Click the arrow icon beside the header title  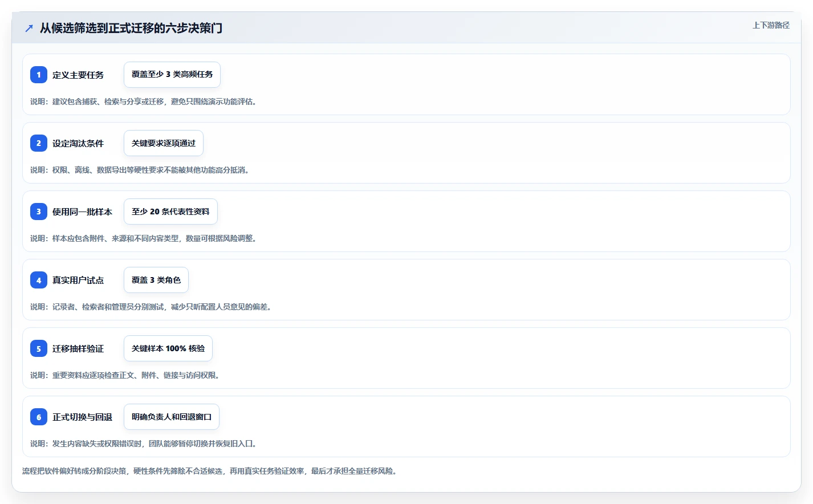click(x=29, y=28)
